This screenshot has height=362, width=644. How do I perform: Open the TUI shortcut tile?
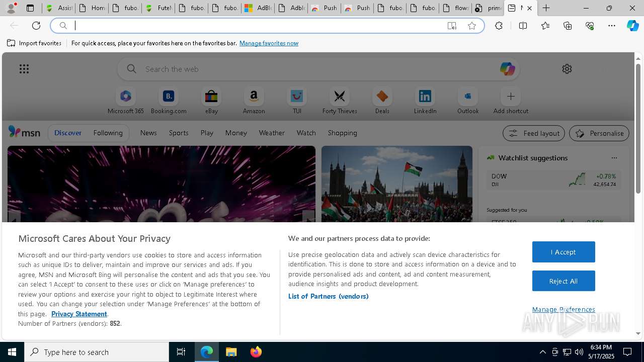(x=297, y=101)
